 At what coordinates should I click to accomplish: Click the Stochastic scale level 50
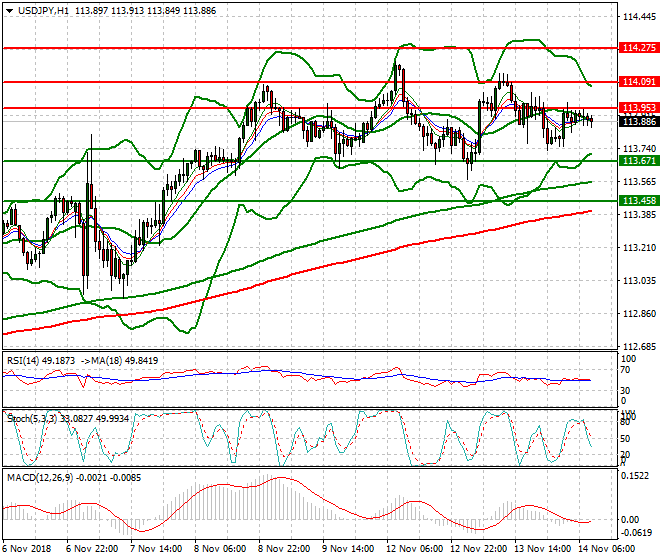point(626,439)
